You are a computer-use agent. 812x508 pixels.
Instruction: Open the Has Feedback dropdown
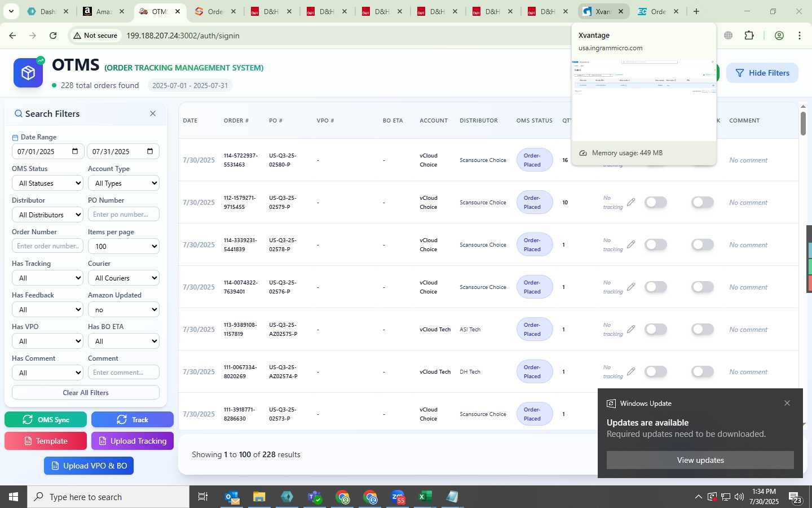coord(47,309)
